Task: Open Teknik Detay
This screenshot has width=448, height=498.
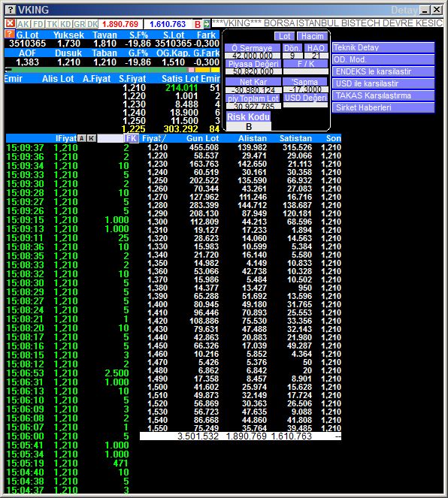Action: [x=383, y=47]
